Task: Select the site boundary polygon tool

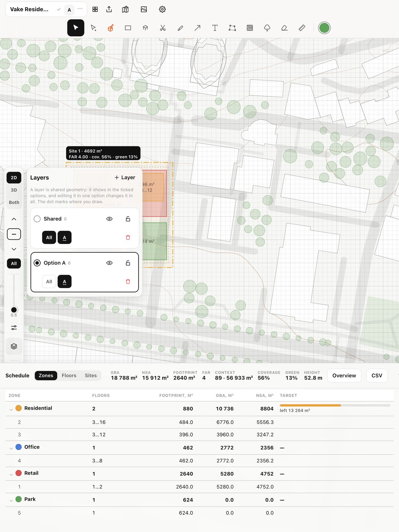Action: (232, 28)
